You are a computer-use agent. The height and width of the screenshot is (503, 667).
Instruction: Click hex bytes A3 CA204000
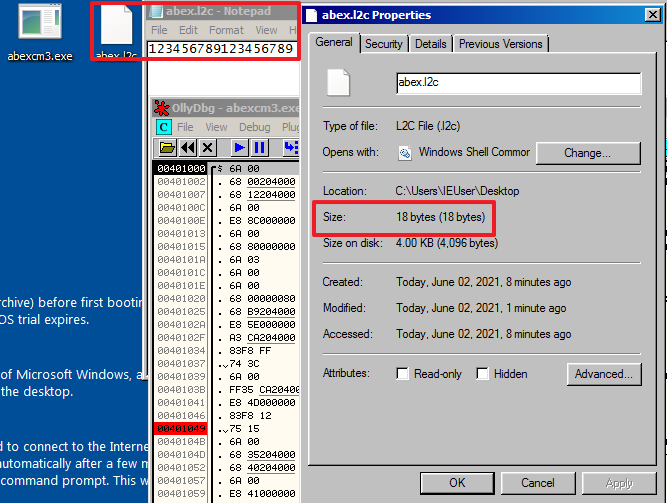pos(262,337)
